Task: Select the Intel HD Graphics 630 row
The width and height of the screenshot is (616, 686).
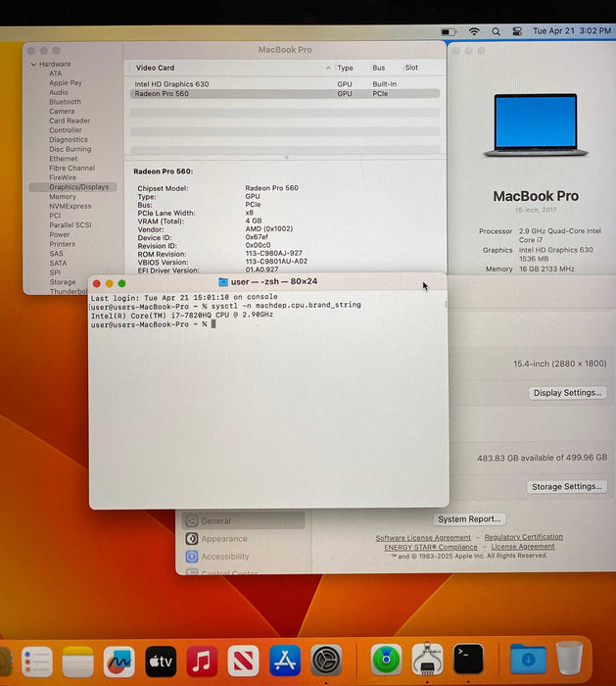Action: (x=285, y=84)
